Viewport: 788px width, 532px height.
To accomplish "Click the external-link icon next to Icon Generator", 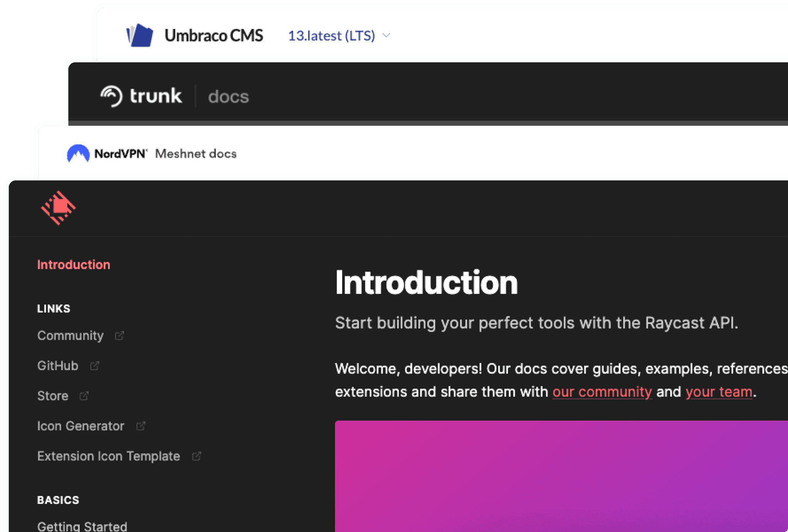I will coord(140,426).
